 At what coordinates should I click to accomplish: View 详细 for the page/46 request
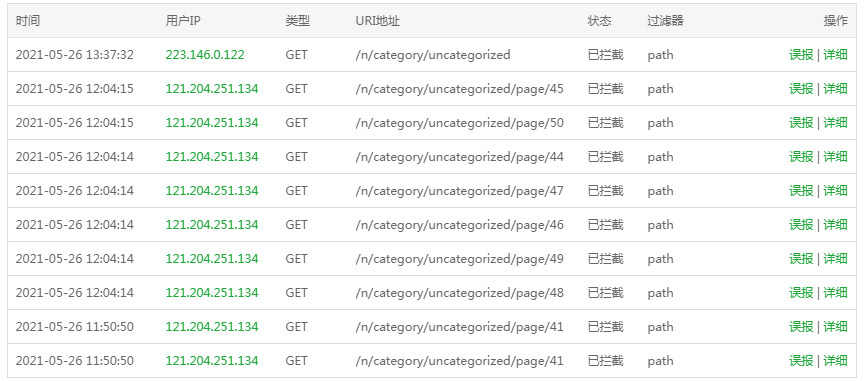coord(835,225)
